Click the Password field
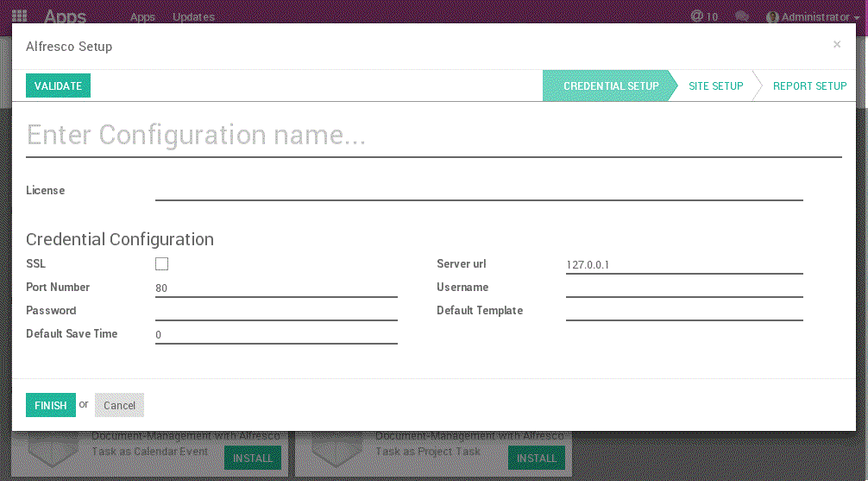868x481 pixels. coord(276,312)
